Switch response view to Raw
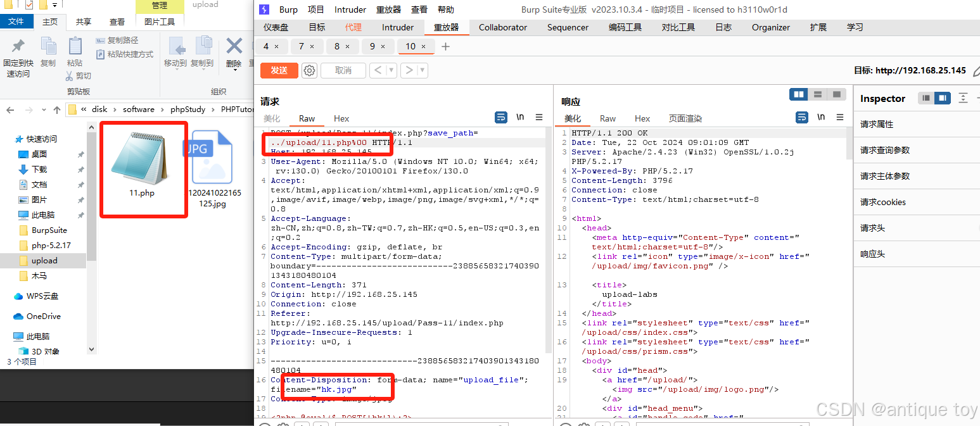Image resolution: width=980 pixels, height=426 pixels. (608, 118)
